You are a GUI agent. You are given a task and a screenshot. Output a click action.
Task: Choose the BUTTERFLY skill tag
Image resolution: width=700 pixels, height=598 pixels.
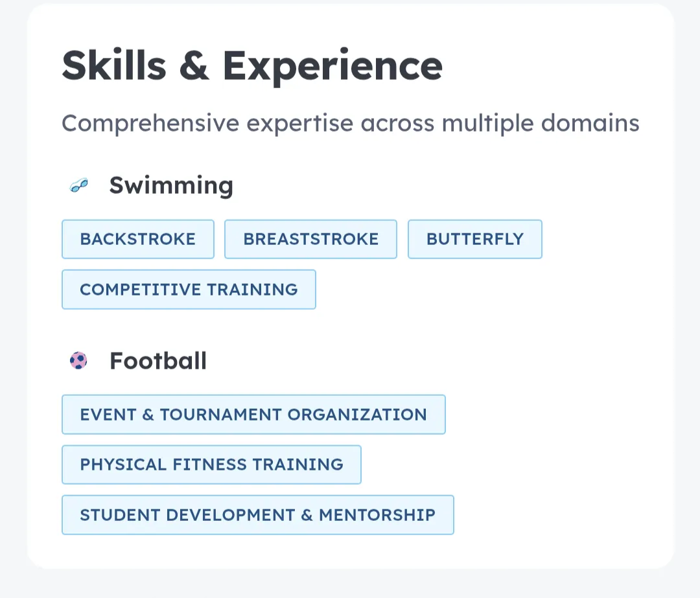coord(475,239)
